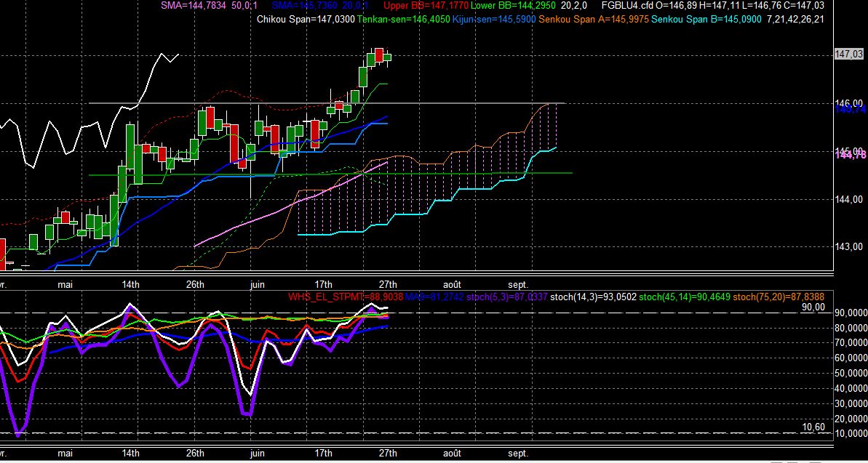868x463 pixels.
Task: Click 20,0000 on the stochastic axis
Action: coord(851,418)
